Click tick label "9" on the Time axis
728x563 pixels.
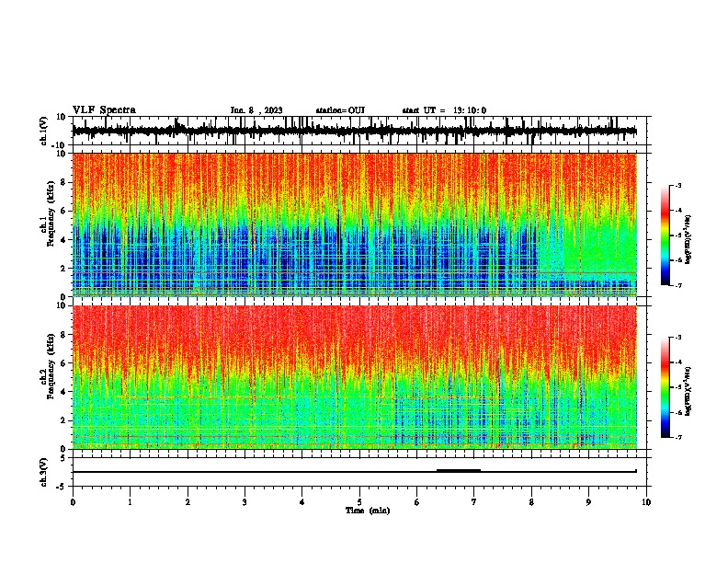point(588,502)
